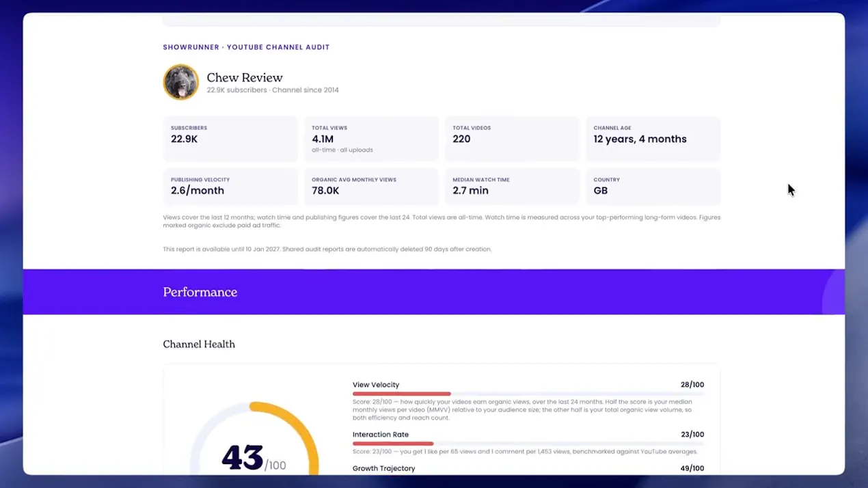Click Median Watch Time 2.7 min card
The width and height of the screenshot is (868, 488).
(x=512, y=187)
